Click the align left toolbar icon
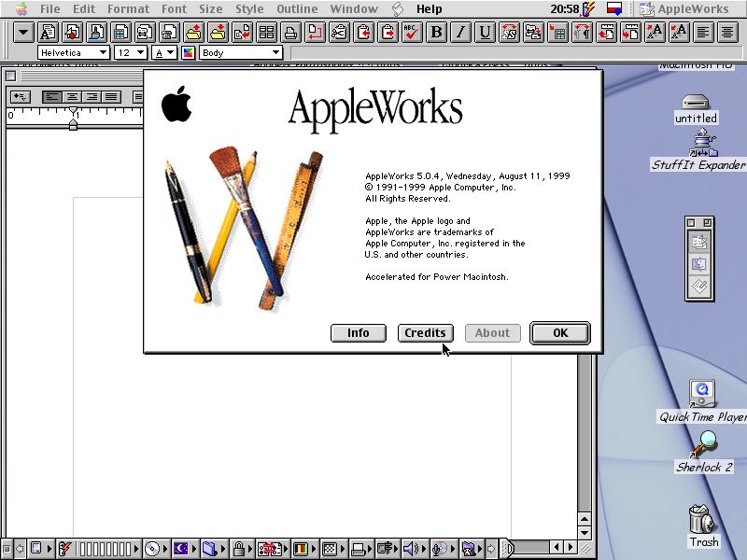This screenshot has width=747, height=560. pyautogui.click(x=704, y=33)
